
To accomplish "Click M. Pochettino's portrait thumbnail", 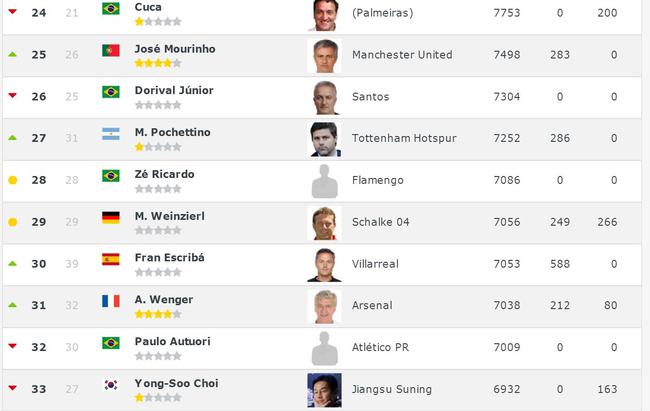I will tap(325, 139).
